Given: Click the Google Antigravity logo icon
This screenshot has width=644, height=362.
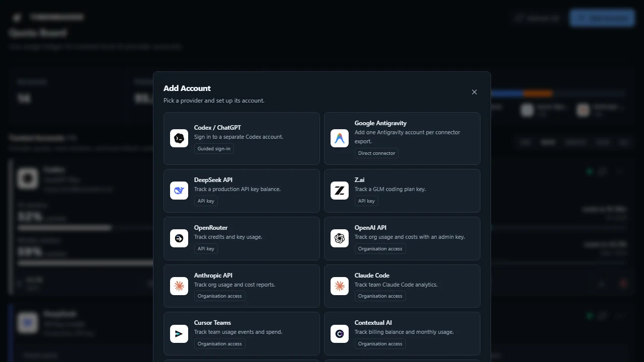Looking at the screenshot, I should 340,138.
